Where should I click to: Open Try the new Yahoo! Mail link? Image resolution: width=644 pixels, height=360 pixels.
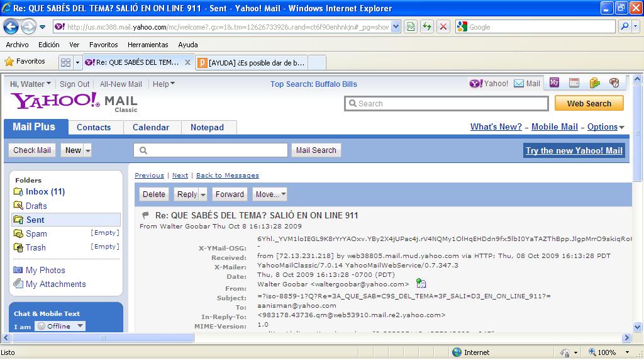tap(574, 150)
